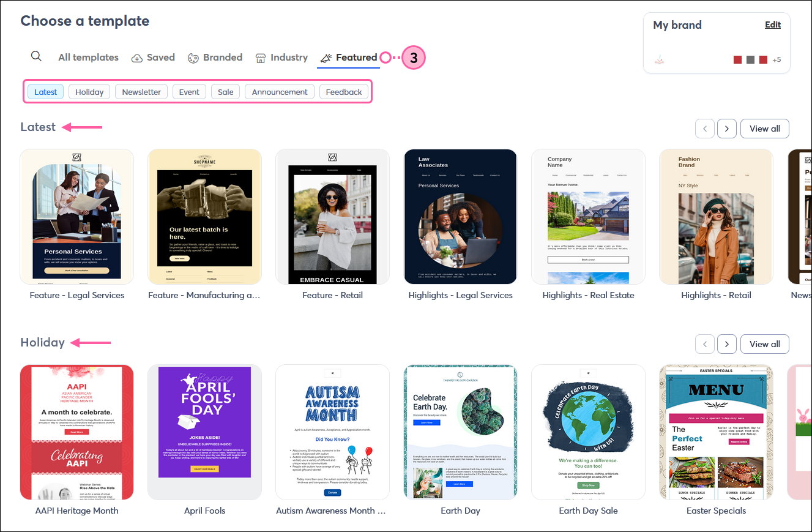
Task: Select the Newsletter filter chip
Action: [x=141, y=92]
